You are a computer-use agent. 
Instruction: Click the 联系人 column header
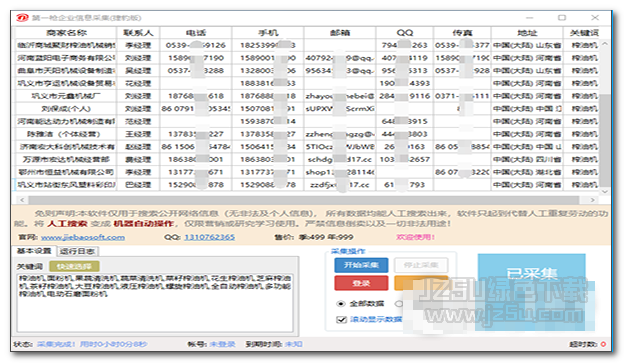138,33
